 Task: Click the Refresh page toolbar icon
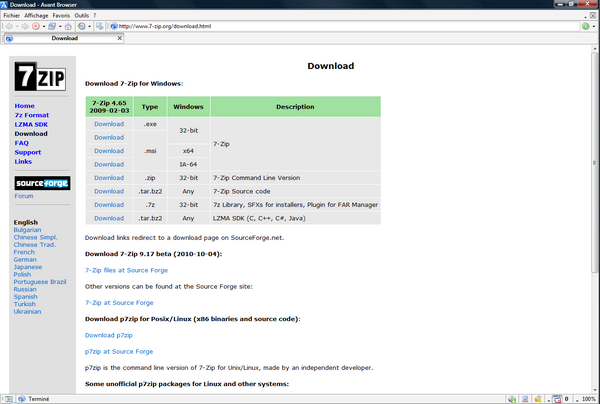click(x=52, y=26)
